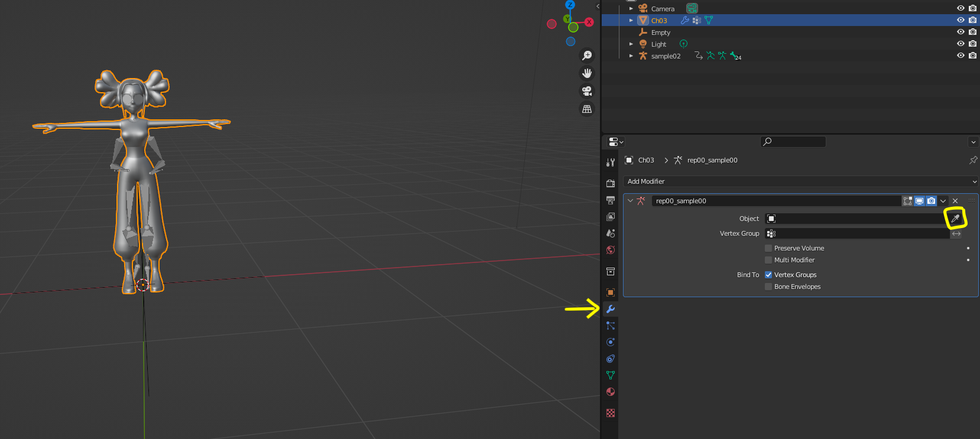Open the Render properties tab
Image resolution: width=980 pixels, height=439 pixels.
[611, 184]
